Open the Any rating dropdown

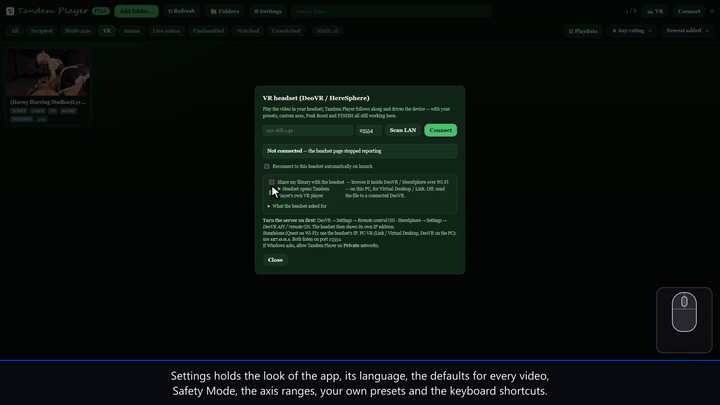632,31
